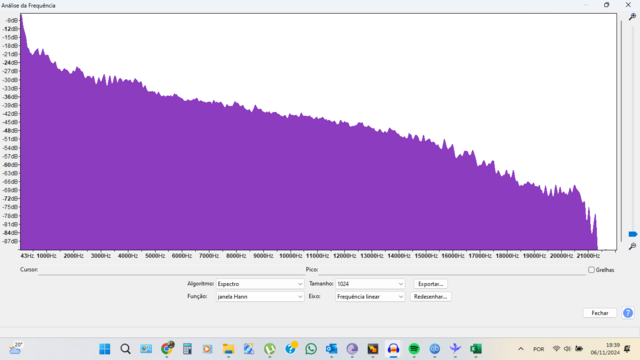
Task: Open the Calculator taskbar icon
Action: pyautogui.click(x=187, y=349)
